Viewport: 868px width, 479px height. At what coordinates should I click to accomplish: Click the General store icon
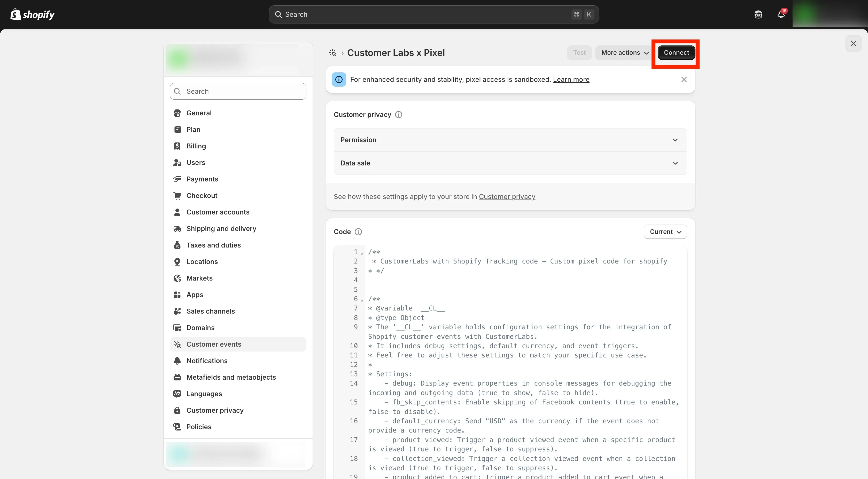[x=177, y=113]
